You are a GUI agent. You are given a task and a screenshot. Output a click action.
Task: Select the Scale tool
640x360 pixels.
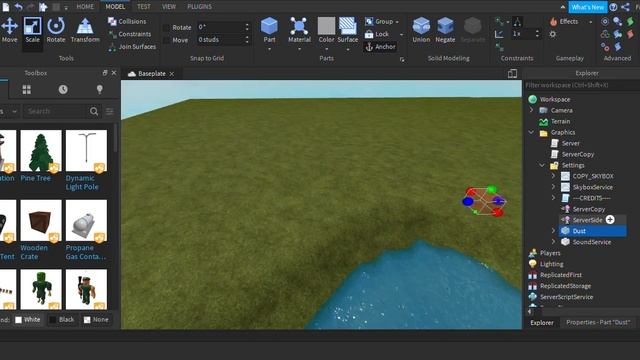click(x=32, y=30)
